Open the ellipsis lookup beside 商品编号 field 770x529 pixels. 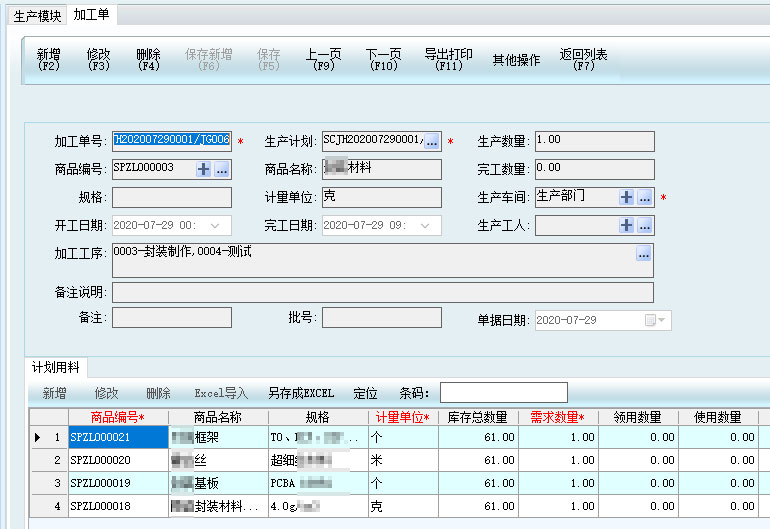tap(222, 169)
